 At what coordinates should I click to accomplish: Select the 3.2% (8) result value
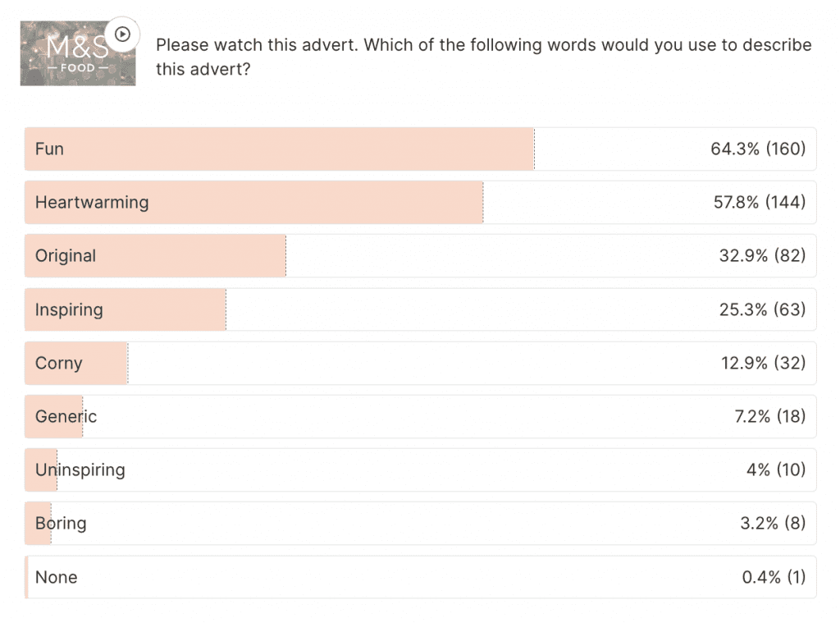pyautogui.click(x=773, y=524)
